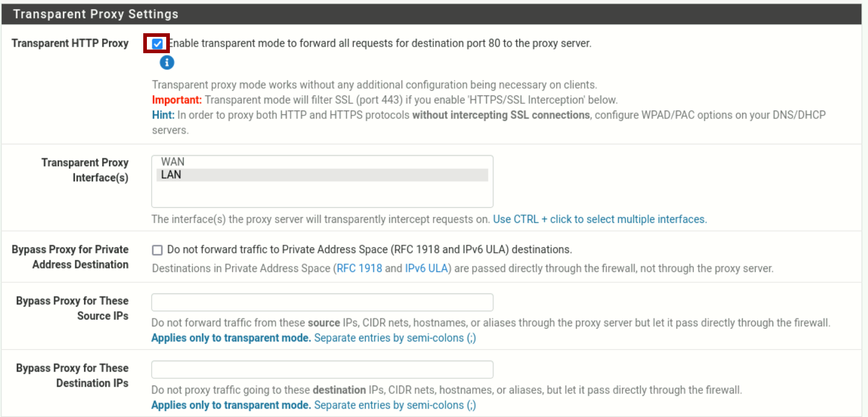Click 'Do not forward traffic to Private Address Space' label
Image resolution: width=868 pixels, height=417 pixels.
tap(369, 250)
